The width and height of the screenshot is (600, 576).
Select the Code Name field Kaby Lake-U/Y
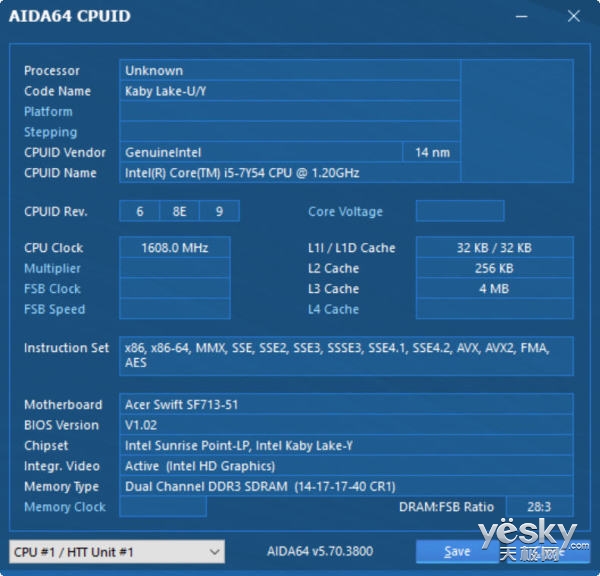[x=290, y=91]
